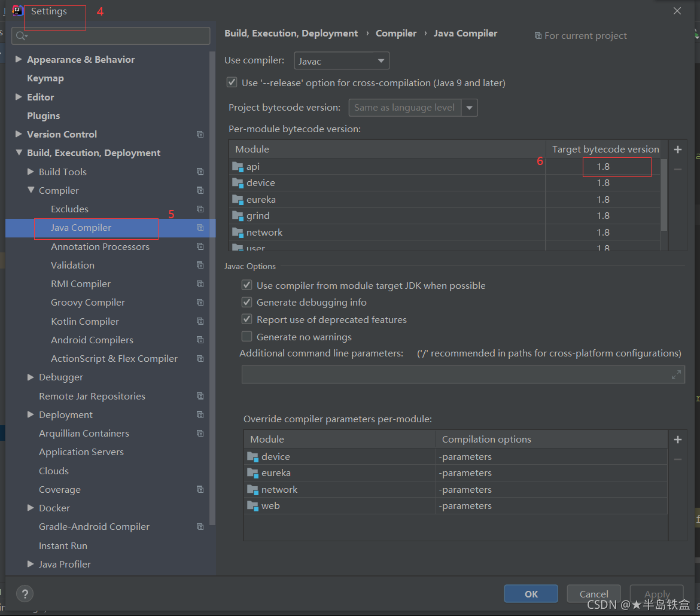Click project-level icon next to Excludes
This screenshot has height=616, width=700.
200,209
